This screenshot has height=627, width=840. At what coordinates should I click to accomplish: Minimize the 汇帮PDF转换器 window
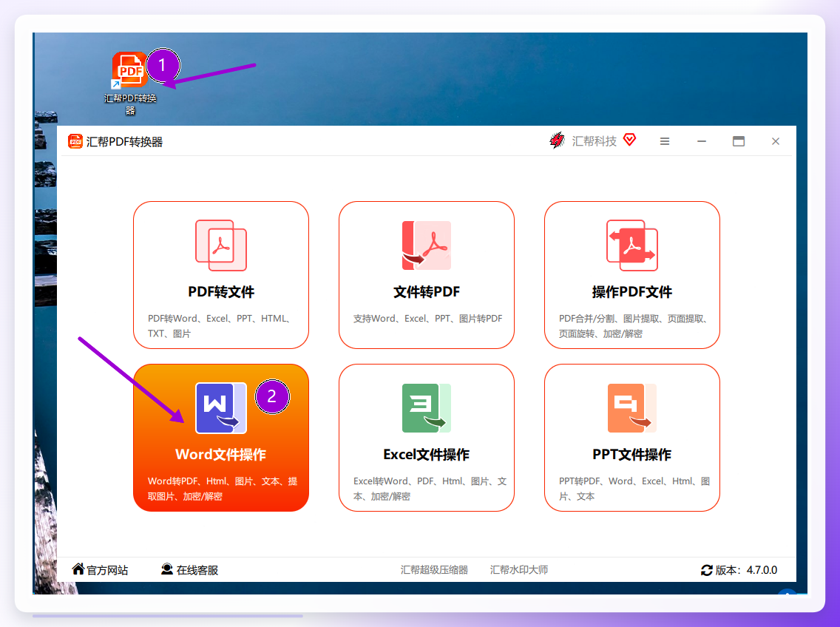702,141
